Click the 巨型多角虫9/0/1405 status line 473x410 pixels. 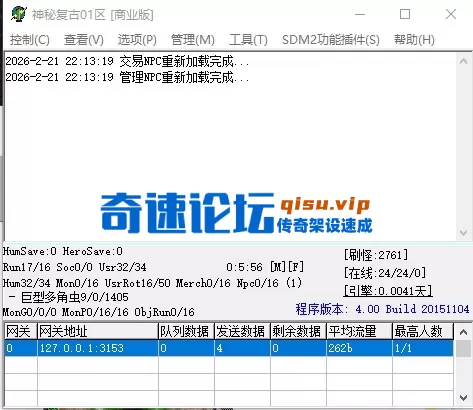point(69,297)
